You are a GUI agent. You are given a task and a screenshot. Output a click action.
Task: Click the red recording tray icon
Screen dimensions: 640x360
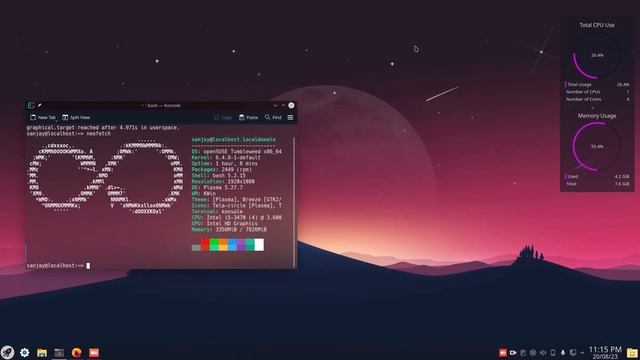[503, 353]
